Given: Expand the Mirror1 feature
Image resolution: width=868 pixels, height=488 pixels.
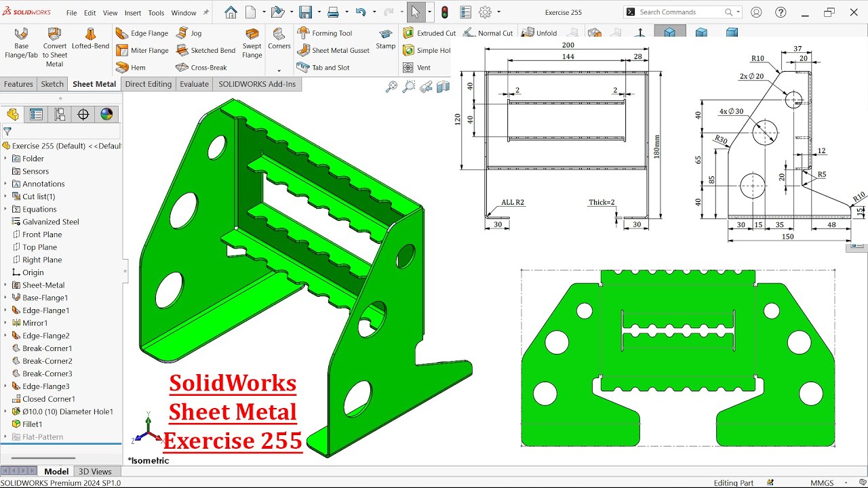Looking at the screenshot, I should [5, 323].
